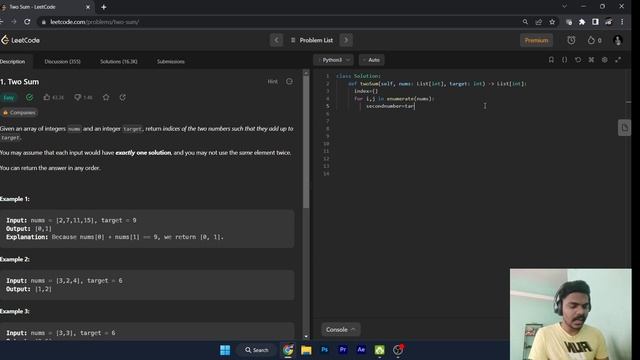Close the Two Sum browser tab
Viewport: 640px width, 360px height.
pyautogui.click(x=88, y=7)
